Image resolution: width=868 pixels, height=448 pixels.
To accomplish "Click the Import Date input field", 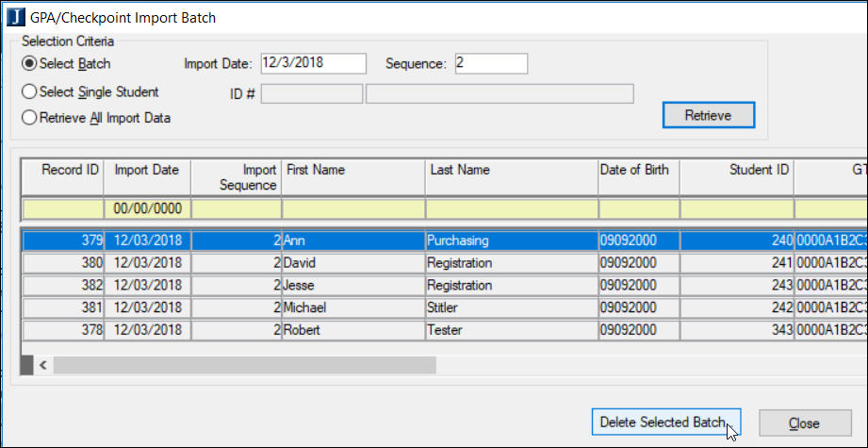I will [313, 63].
